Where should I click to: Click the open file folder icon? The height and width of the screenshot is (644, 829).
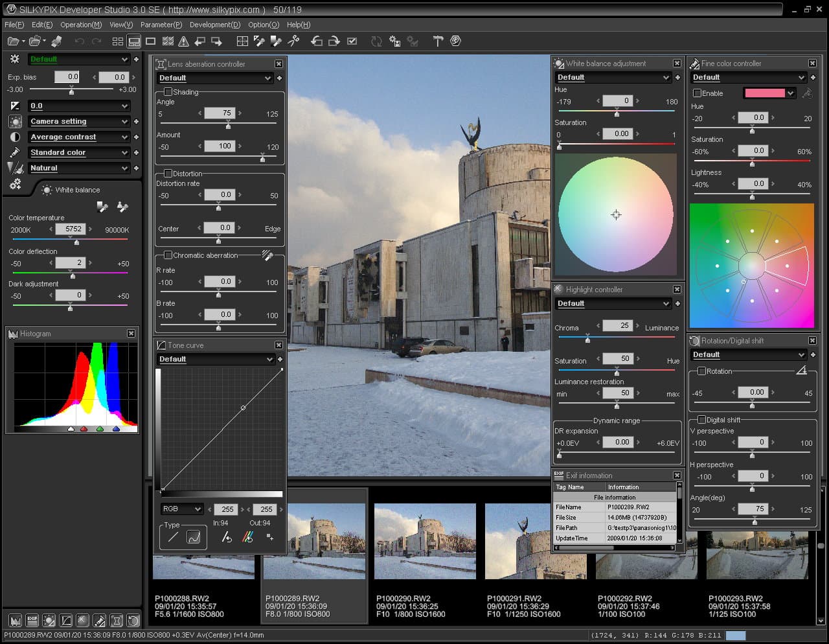13,41
